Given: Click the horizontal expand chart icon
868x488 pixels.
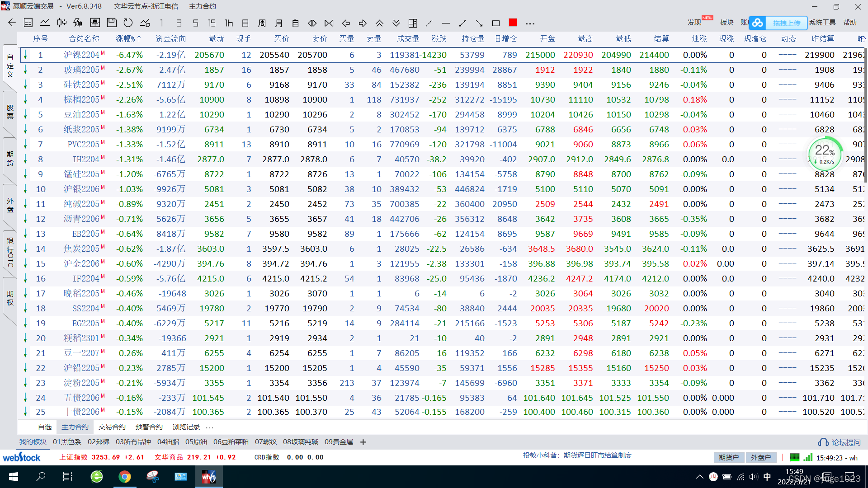Looking at the screenshot, I should click(x=312, y=23).
